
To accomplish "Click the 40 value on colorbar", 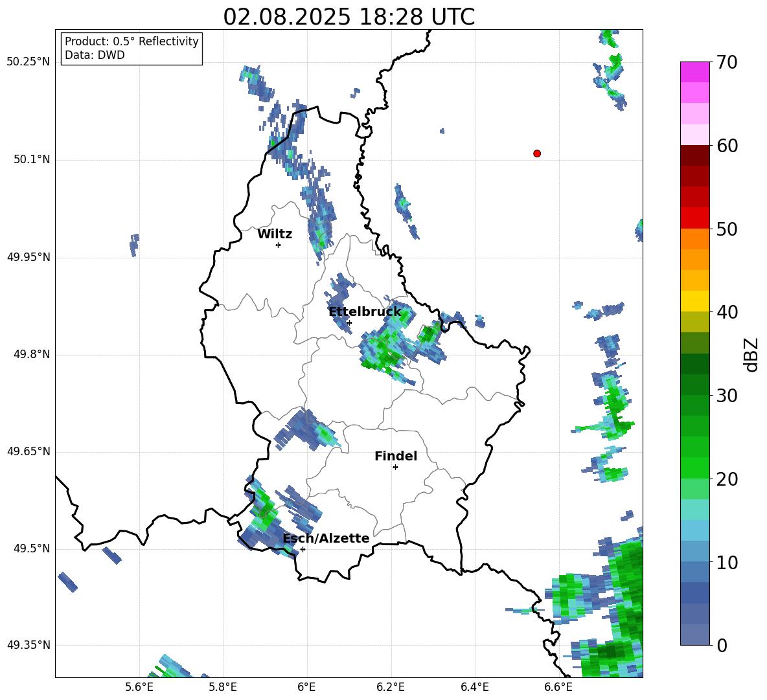I will pyautogui.click(x=726, y=312).
